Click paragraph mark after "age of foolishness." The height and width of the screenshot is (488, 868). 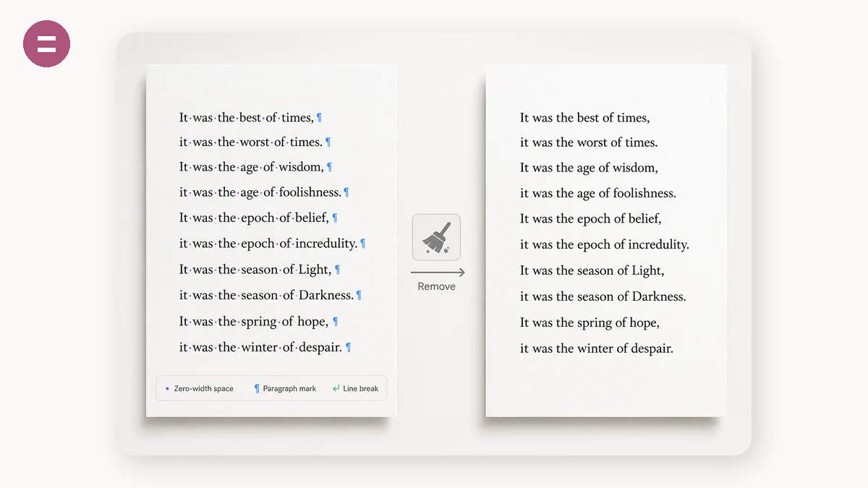point(346,192)
